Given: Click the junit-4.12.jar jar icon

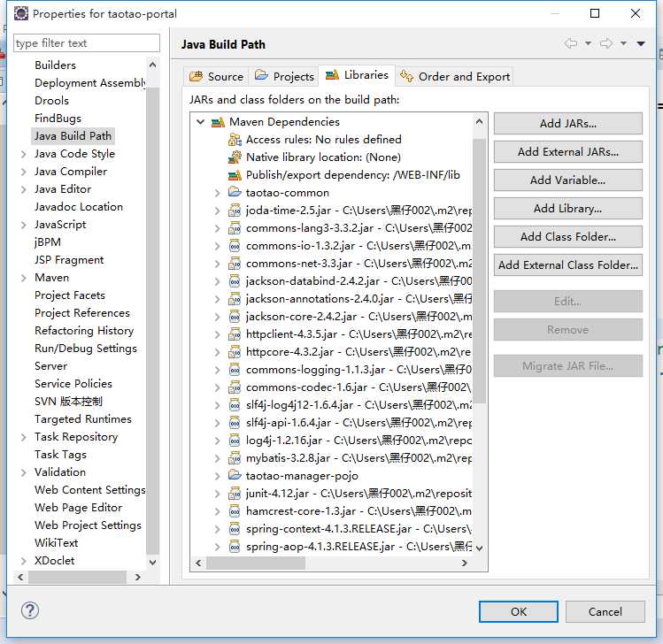Looking at the screenshot, I should pos(235,494).
